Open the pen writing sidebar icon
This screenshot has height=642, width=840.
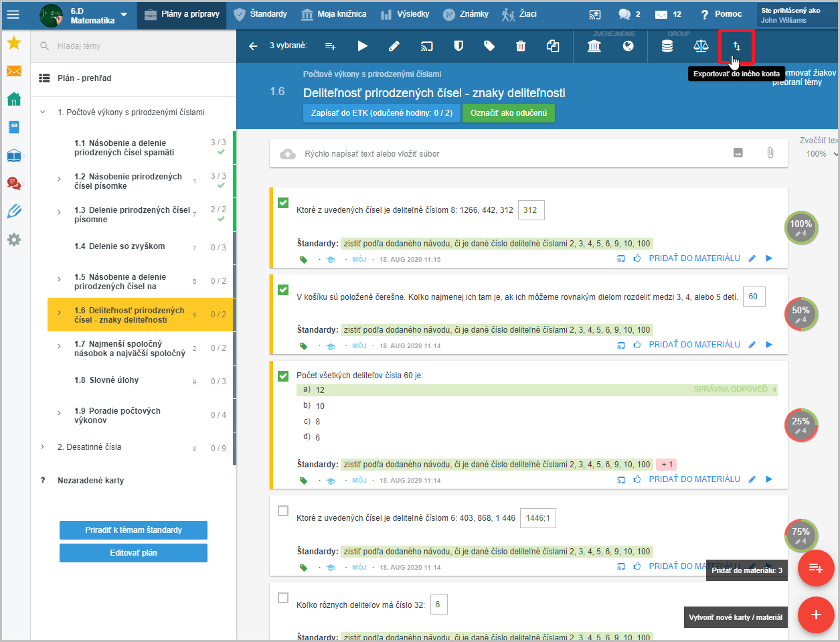coord(14,212)
